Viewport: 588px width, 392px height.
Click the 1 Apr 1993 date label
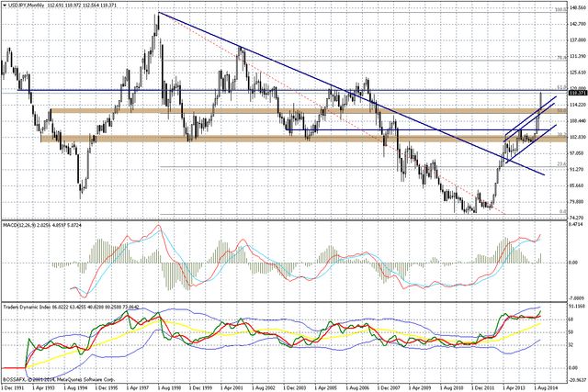(x=44, y=387)
